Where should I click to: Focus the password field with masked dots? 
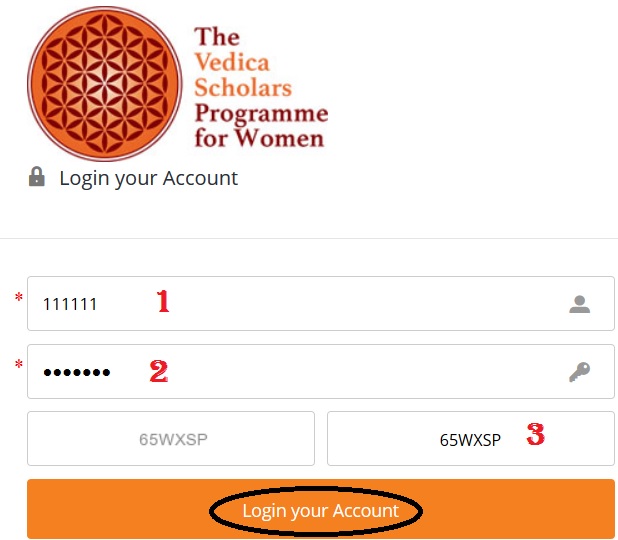321,371
